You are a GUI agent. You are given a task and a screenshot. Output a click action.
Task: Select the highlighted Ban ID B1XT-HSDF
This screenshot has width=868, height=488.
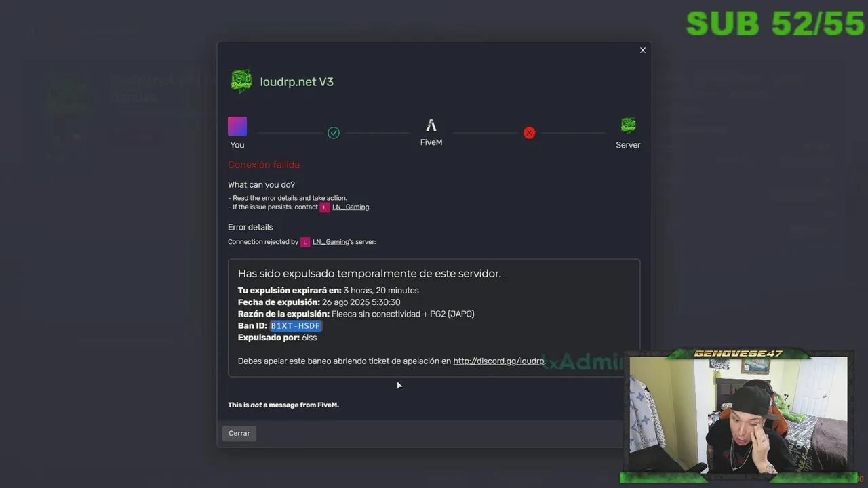[296, 326]
